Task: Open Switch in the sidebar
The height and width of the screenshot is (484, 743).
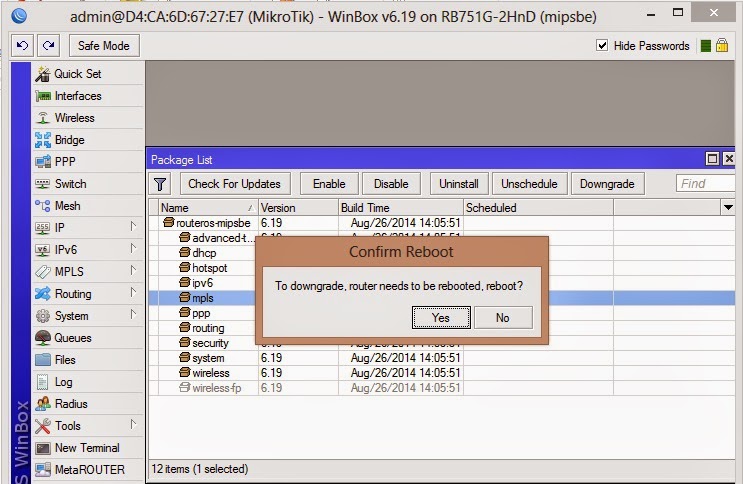Action: click(x=88, y=184)
